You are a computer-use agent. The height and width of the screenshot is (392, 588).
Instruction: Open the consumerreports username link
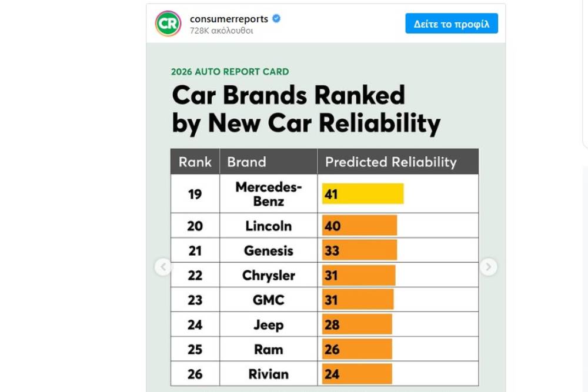[228, 18]
